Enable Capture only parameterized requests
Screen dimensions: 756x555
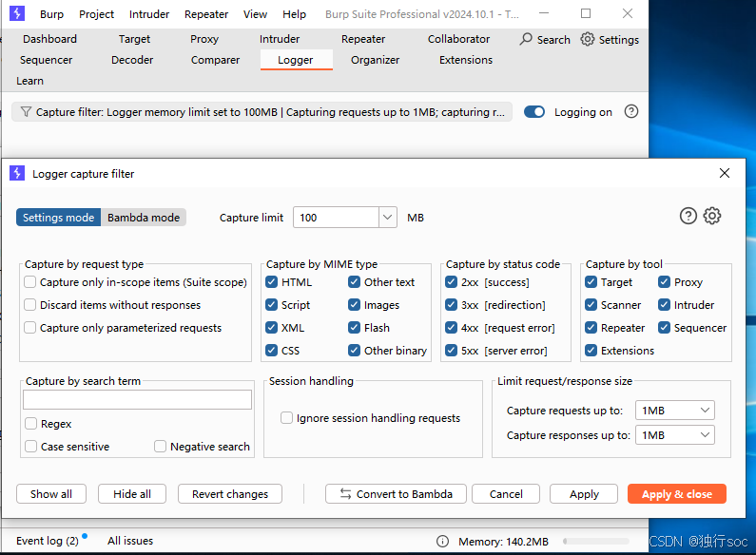[29, 328]
